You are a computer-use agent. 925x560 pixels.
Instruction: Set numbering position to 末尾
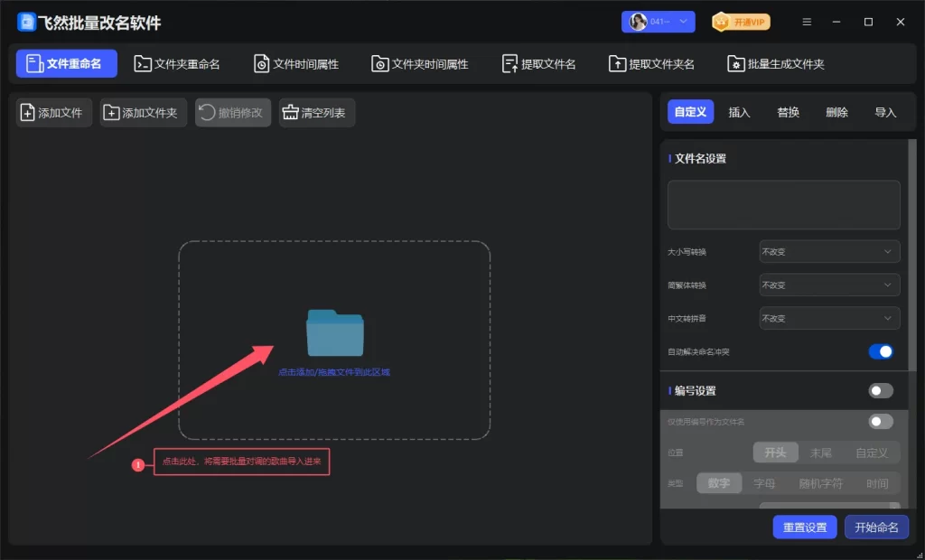820,453
